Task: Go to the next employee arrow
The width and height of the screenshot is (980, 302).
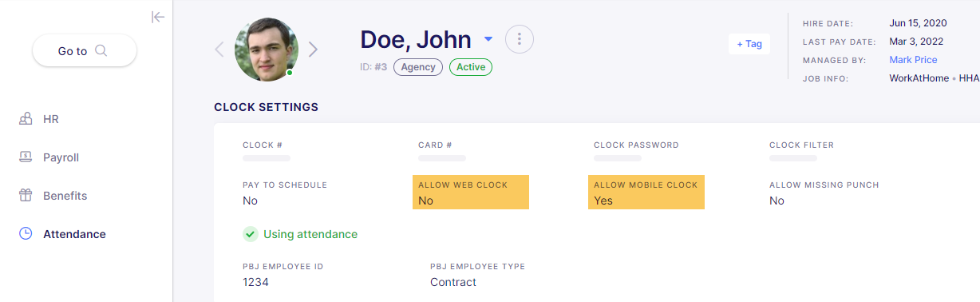Action: tap(313, 50)
